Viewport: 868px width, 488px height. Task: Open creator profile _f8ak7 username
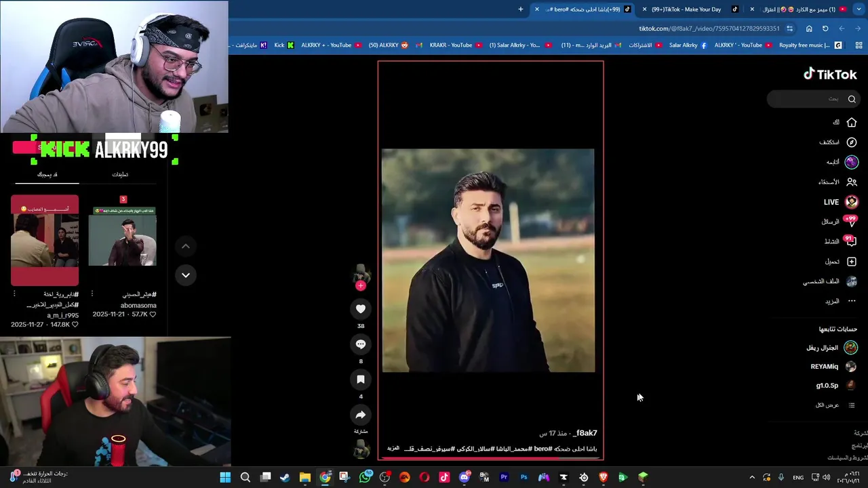(585, 433)
